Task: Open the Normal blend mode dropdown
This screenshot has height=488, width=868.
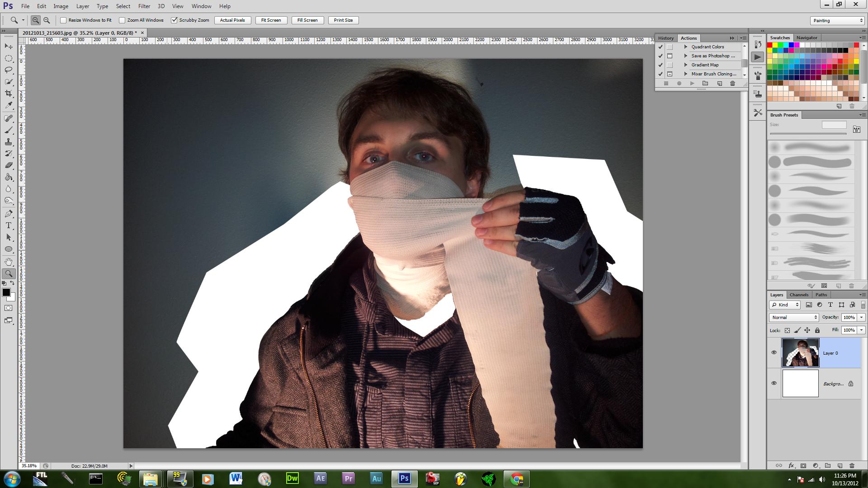Action: (794, 317)
